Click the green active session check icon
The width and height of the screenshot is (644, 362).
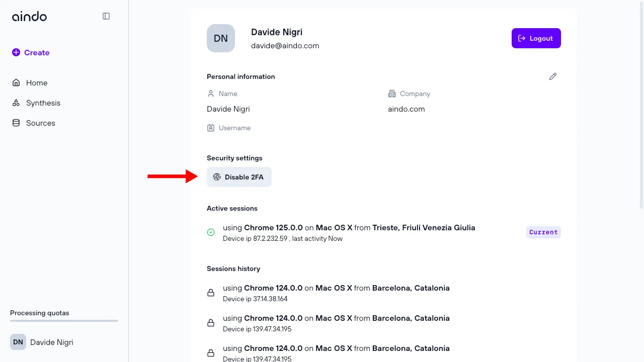pos(211,232)
